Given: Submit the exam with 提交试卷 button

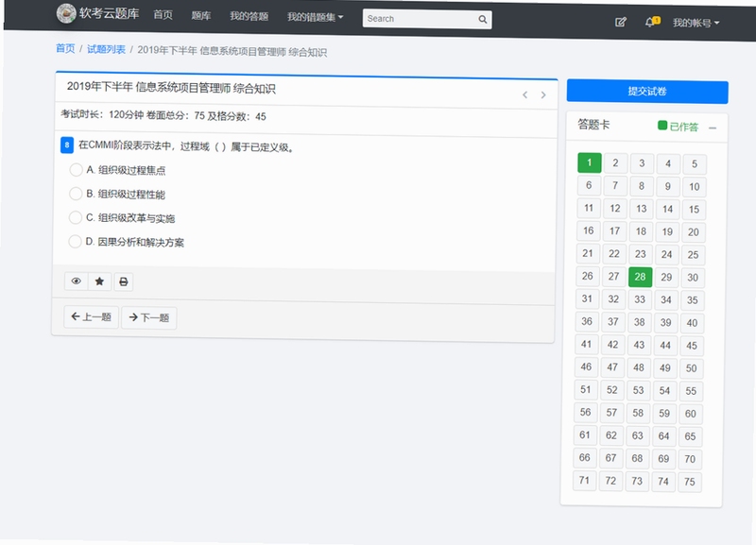Looking at the screenshot, I should click(x=647, y=92).
